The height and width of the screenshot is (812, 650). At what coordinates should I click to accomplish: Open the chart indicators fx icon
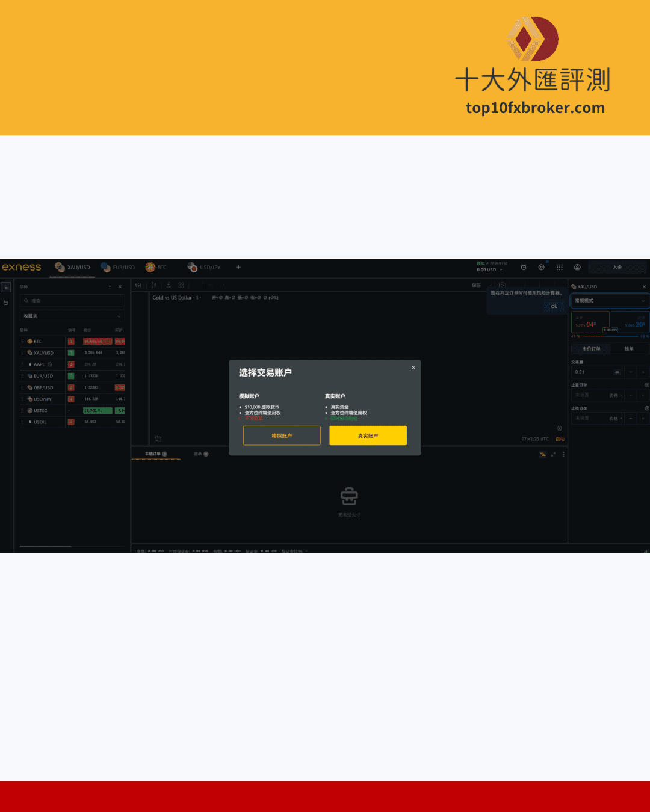tap(169, 285)
